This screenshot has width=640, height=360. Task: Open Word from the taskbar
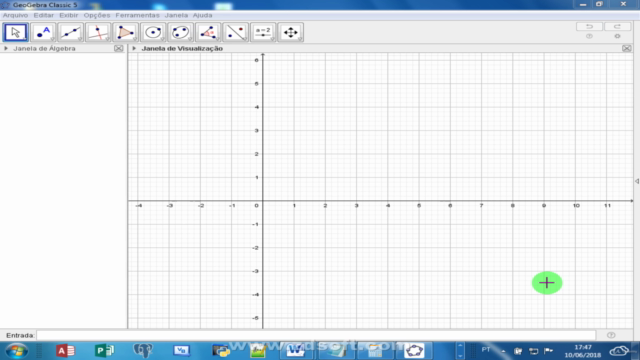pyautogui.click(x=296, y=351)
